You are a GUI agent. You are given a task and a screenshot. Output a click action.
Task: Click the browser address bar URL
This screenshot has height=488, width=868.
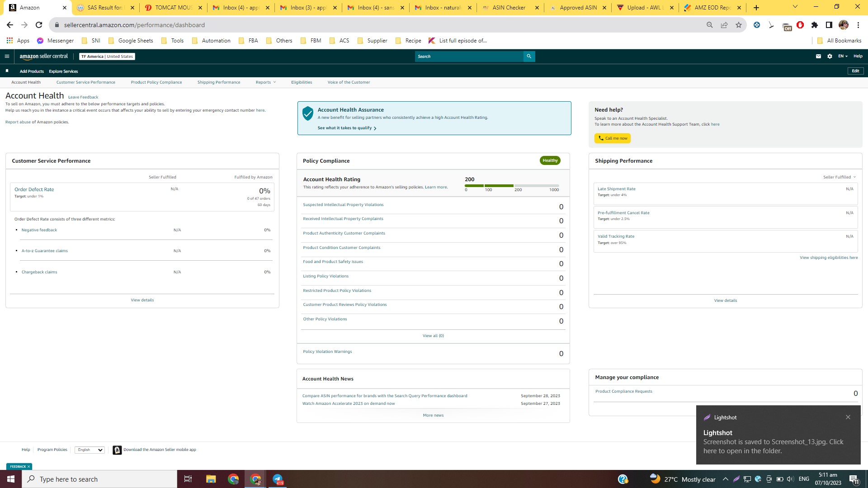pos(134,25)
